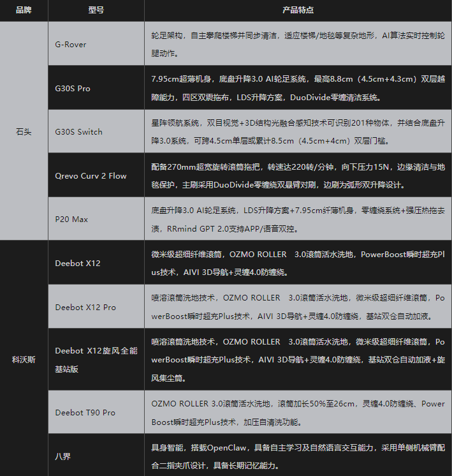This screenshot has width=452, height=476.
Task: Click the Deebot X12旋风全能基站版 model cell
Action: pyautogui.click(x=96, y=359)
